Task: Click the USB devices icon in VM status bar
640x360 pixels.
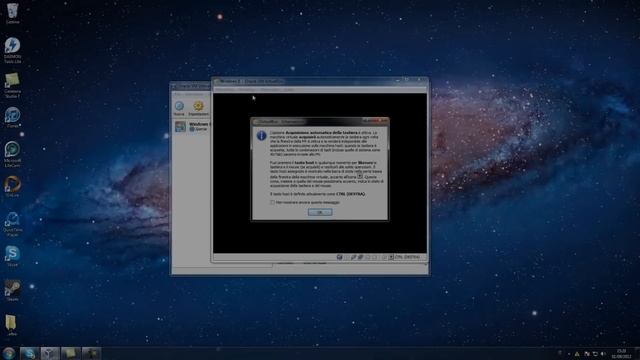Action: (360, 257)
